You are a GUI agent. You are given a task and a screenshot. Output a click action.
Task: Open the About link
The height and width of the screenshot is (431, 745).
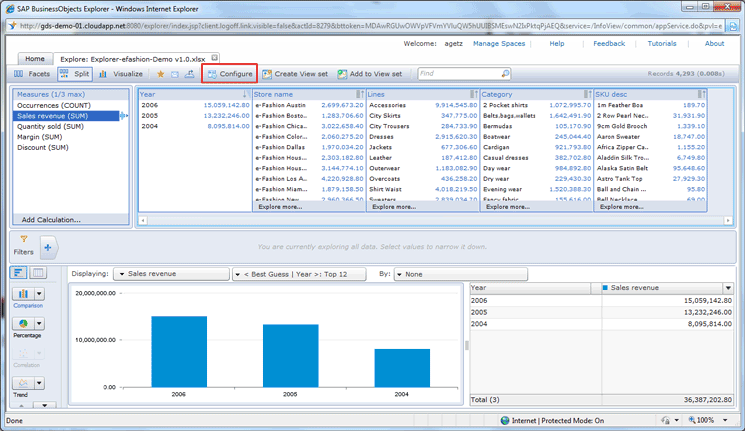714,43
